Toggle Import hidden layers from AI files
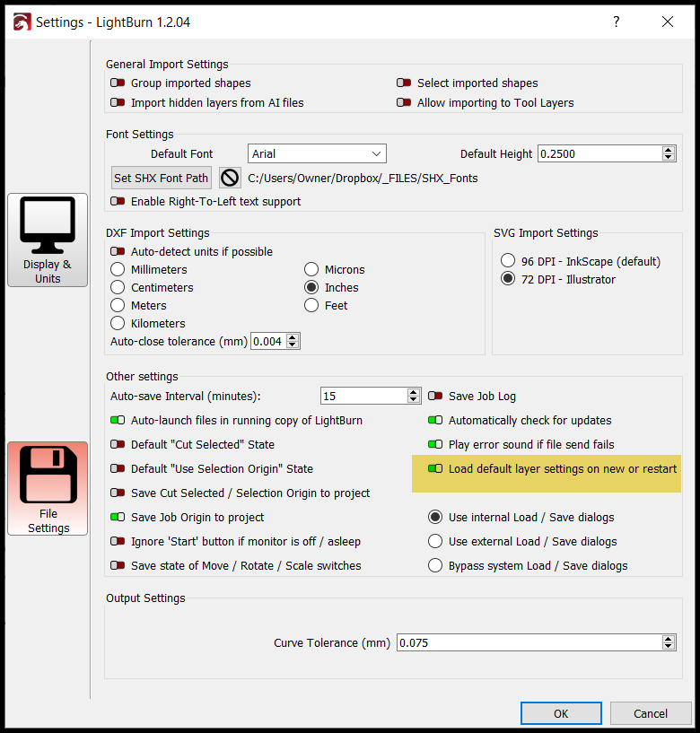This screenshot has height=733, width=700. 118,102
